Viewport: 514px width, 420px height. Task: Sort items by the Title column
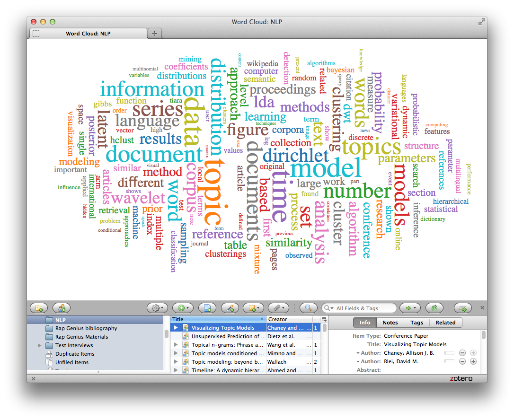[x=218, y=319]
